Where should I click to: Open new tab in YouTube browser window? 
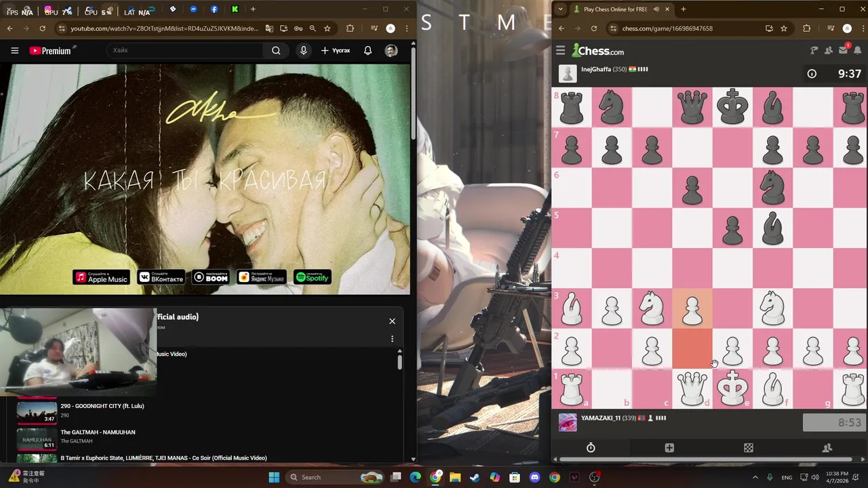click(253, 9)
